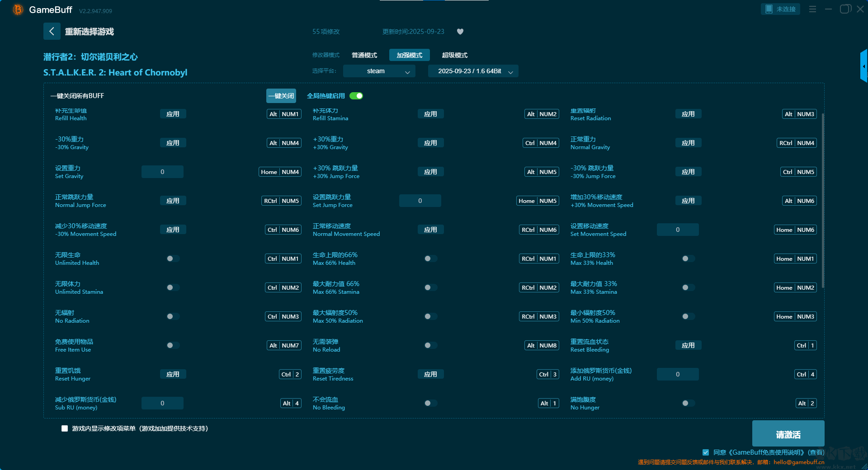Apply Reset Bleeding
This screenshot has height=470, width=868.
688,345
